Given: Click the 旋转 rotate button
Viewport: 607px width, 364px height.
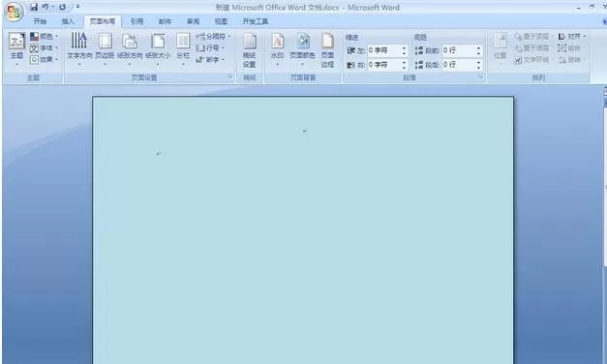Looking at the screenshot, I should 571,60.
